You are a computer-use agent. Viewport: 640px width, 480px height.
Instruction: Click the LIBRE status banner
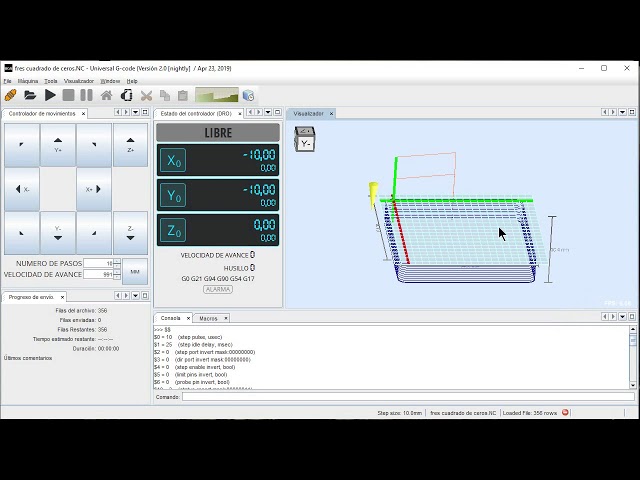pos(218,133)
